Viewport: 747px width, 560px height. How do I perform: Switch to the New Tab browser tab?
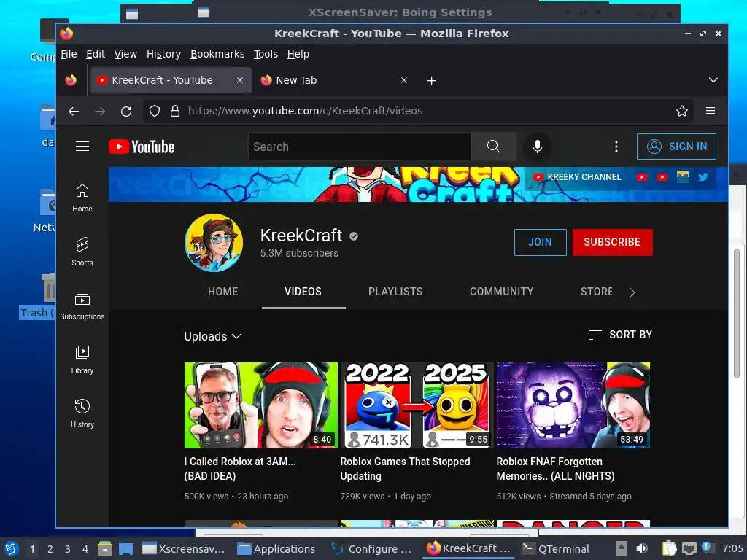pyautogui.click(x=334, y=80)
